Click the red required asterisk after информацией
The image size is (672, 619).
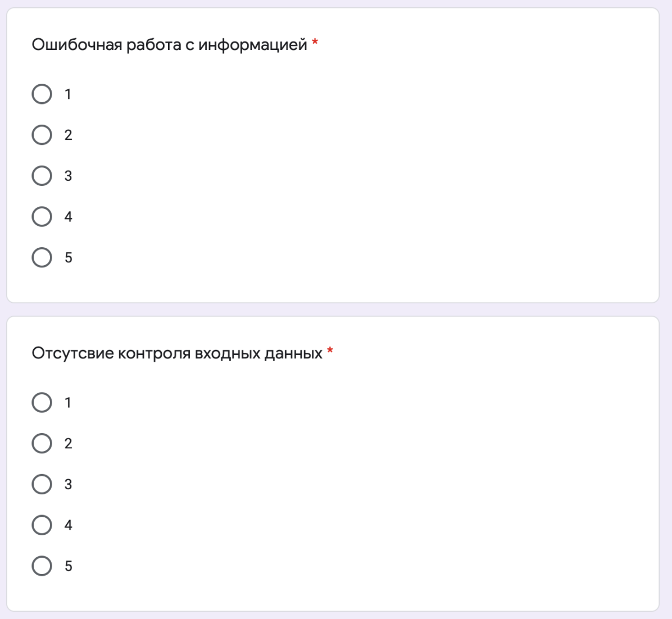(x=315, y=43)
